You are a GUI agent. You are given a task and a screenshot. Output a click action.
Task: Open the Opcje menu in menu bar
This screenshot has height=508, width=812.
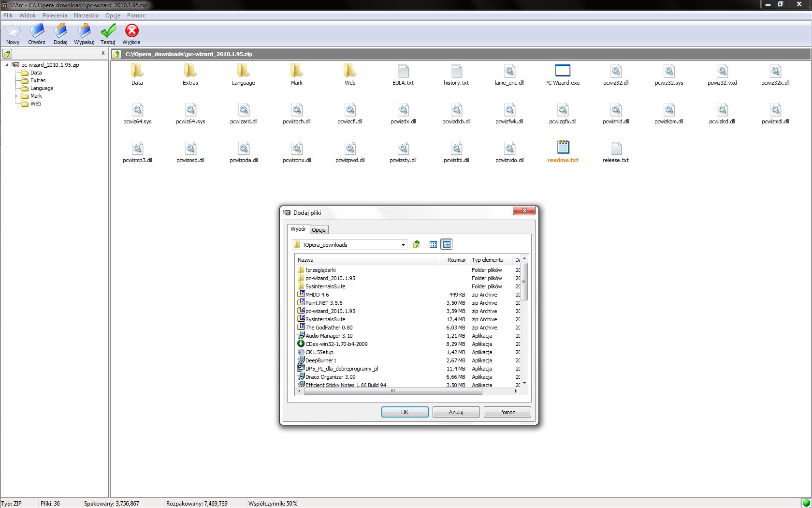[113, 15]
